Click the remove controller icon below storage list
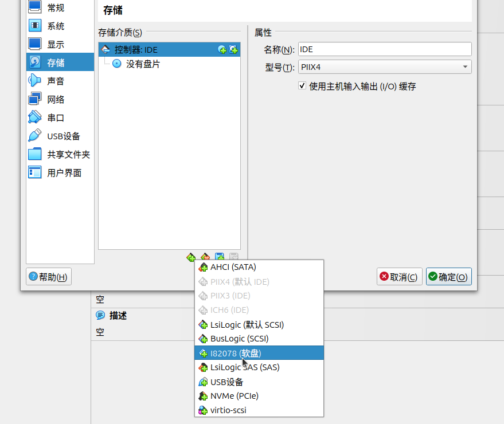This screenshot has height=424, width=504. click(205, 257)
